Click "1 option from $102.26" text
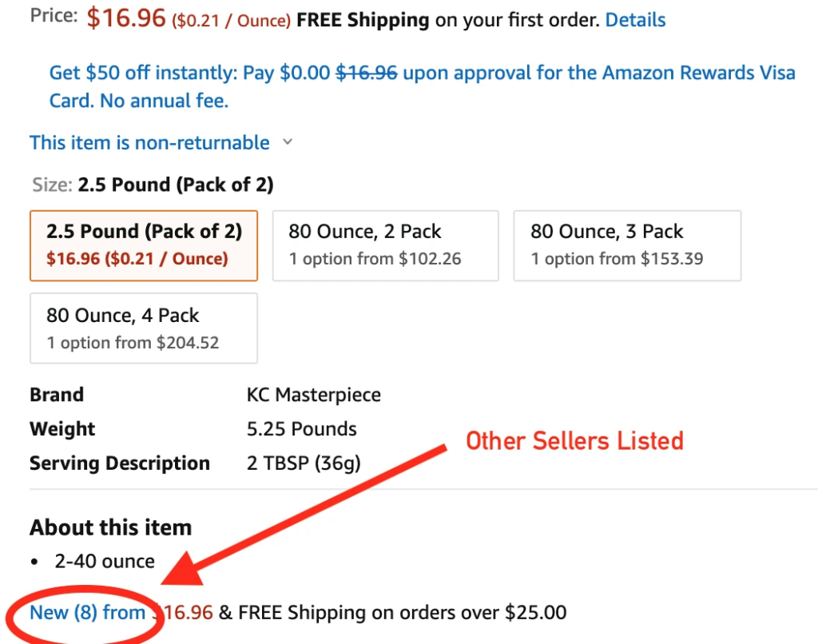This screenshot has width=818, height=644. (x=377, y=258)
